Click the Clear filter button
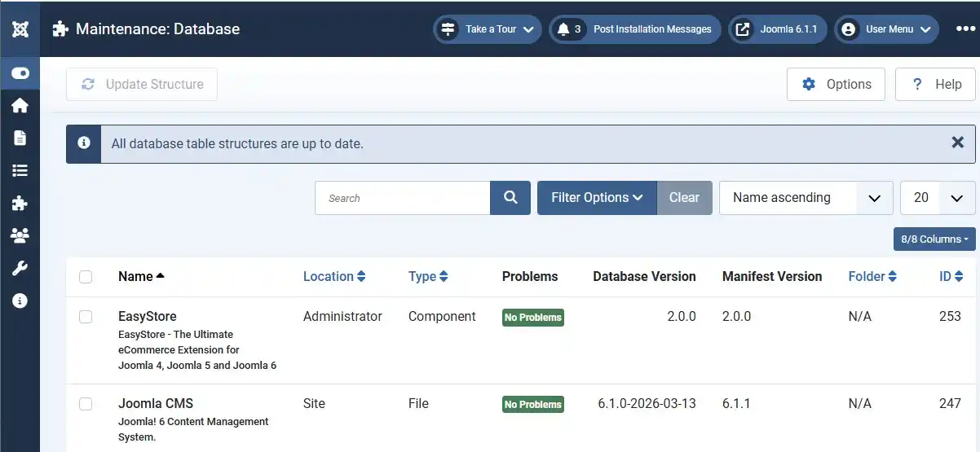Viewport: 980px width, 452px height. (x=684, y=198)
